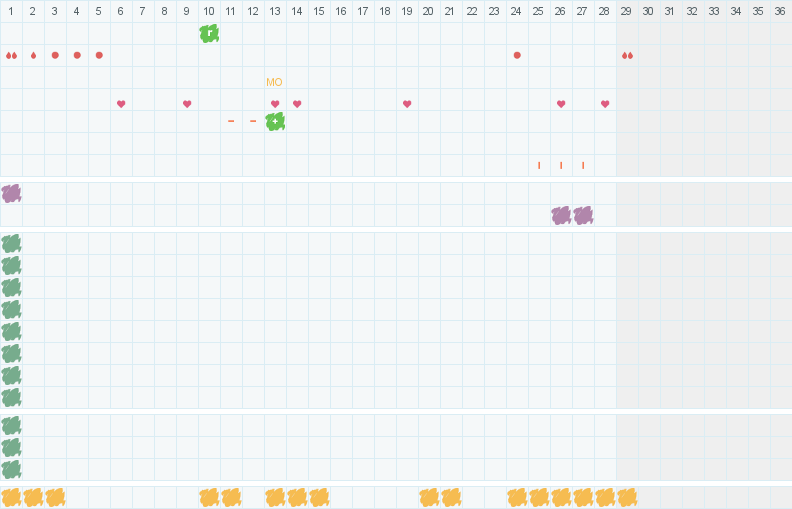Click the orange scribble on day 20
Image resolution: width=792 pixels, height=509 pixels.
coord(429,497)
